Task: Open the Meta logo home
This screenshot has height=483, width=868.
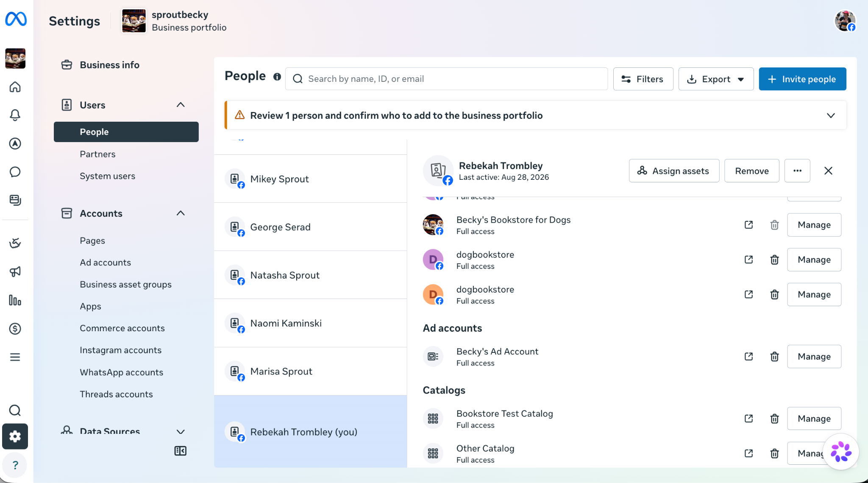Action: tap(16, 20)
